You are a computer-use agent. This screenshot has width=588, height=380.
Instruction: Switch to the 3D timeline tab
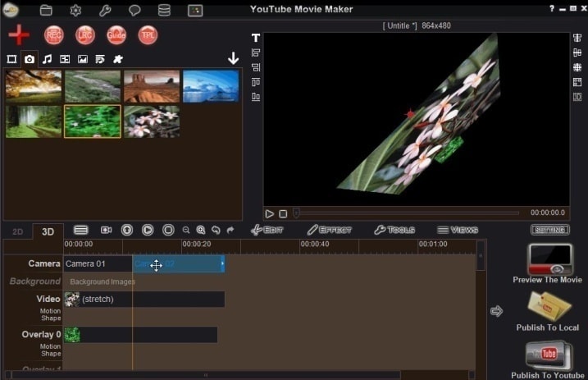coord(48,231)
